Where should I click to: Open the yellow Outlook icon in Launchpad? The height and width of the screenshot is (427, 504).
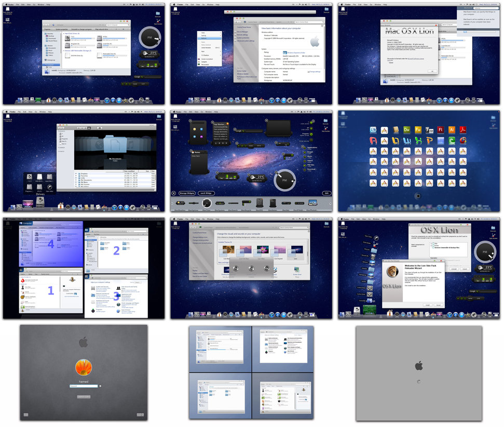[x=396, y=141]
